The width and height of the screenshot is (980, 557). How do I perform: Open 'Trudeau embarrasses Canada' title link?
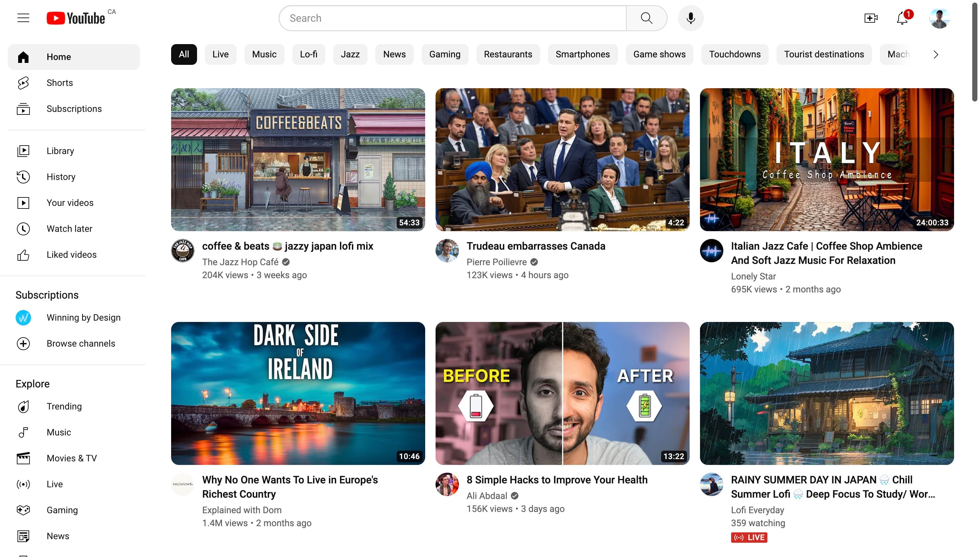[x=536, y=246]
